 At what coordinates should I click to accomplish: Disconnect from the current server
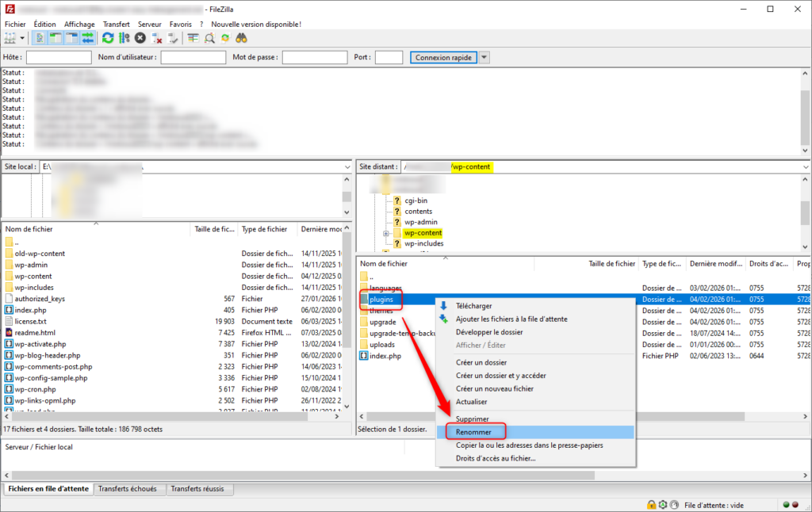pos(156,38)
